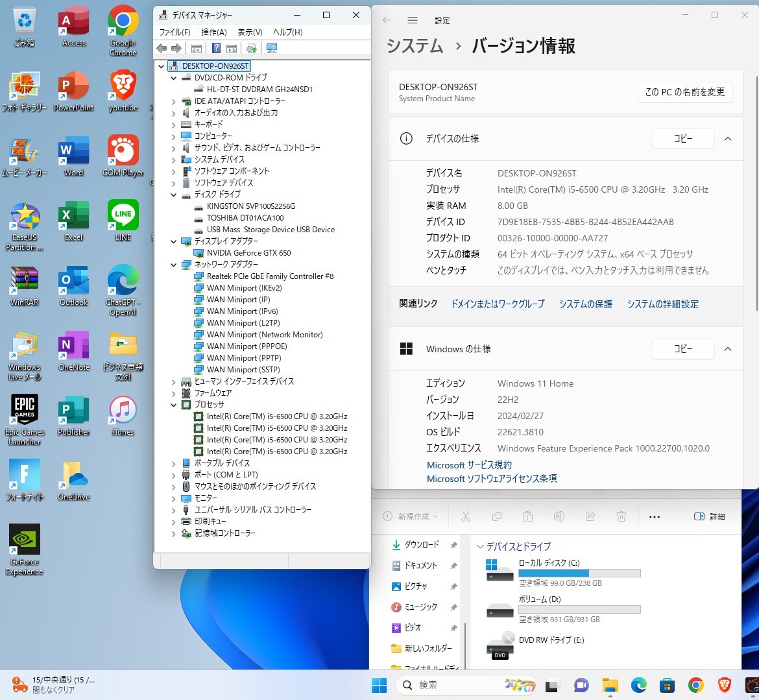Click the この PC の名前を変更 button
Screen dimensions: 759x700
point(685,92)
